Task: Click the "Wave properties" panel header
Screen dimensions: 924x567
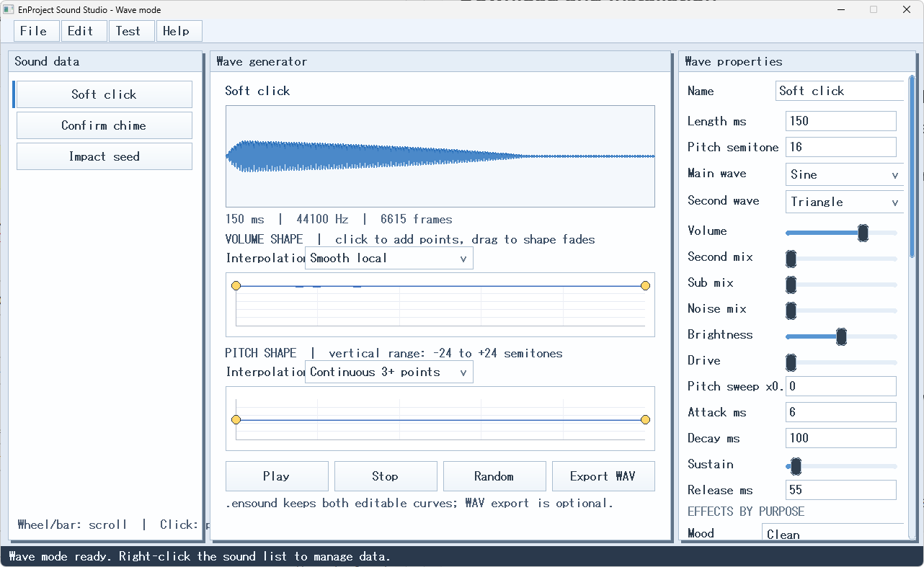Action: (x=798, y=61)
